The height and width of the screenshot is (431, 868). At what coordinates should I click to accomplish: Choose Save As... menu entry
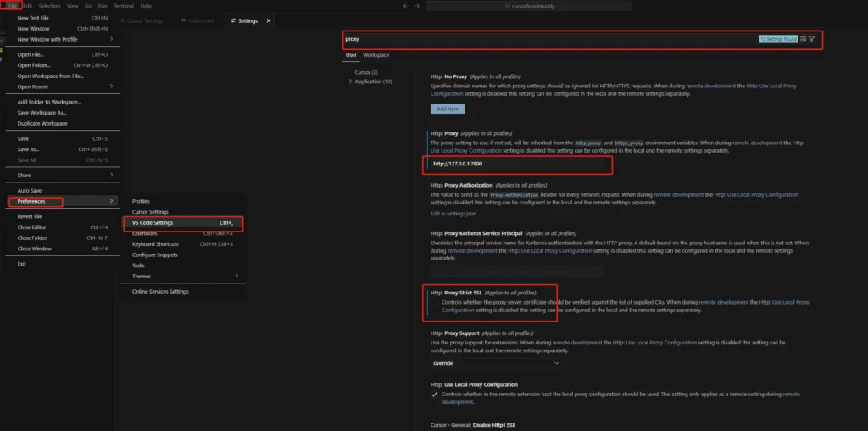(x=62, y=149)
